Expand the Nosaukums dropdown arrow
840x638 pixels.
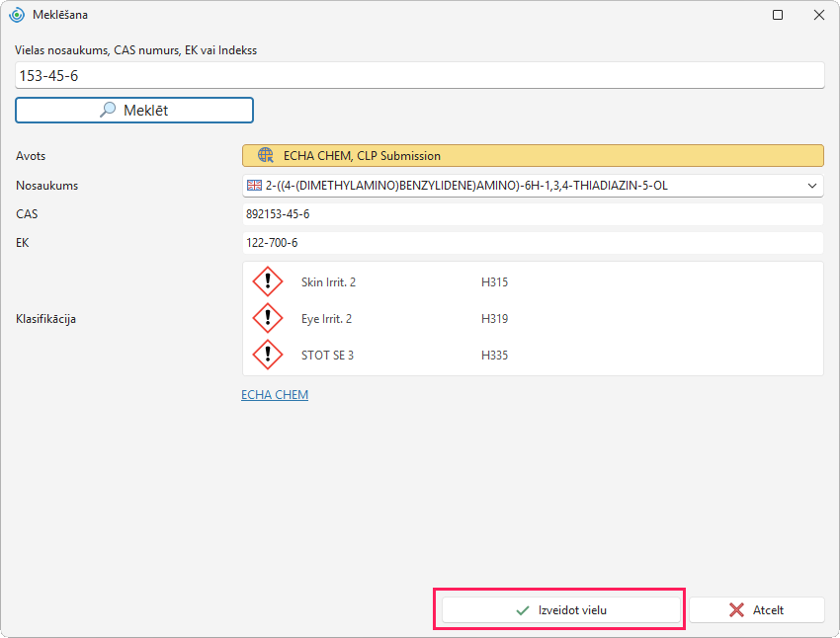(812, 186)
